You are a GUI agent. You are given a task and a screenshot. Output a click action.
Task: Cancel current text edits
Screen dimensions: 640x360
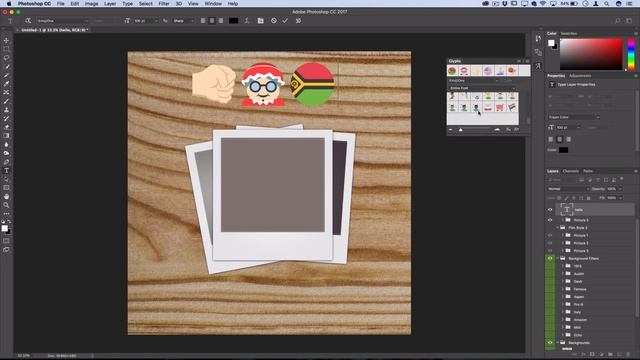(x=273, y=21)
